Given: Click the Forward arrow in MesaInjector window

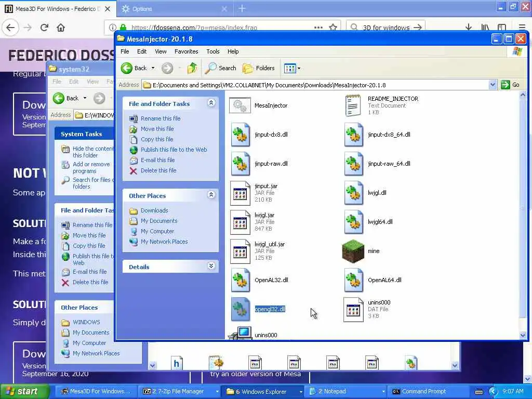Looking at the screenshot, I should click(167, 68).
